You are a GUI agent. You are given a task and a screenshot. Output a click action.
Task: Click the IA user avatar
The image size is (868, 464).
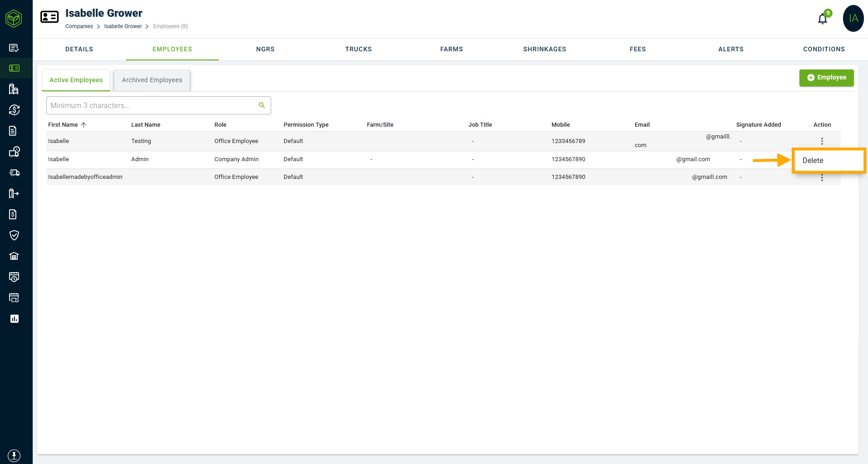tap(853, 19)
